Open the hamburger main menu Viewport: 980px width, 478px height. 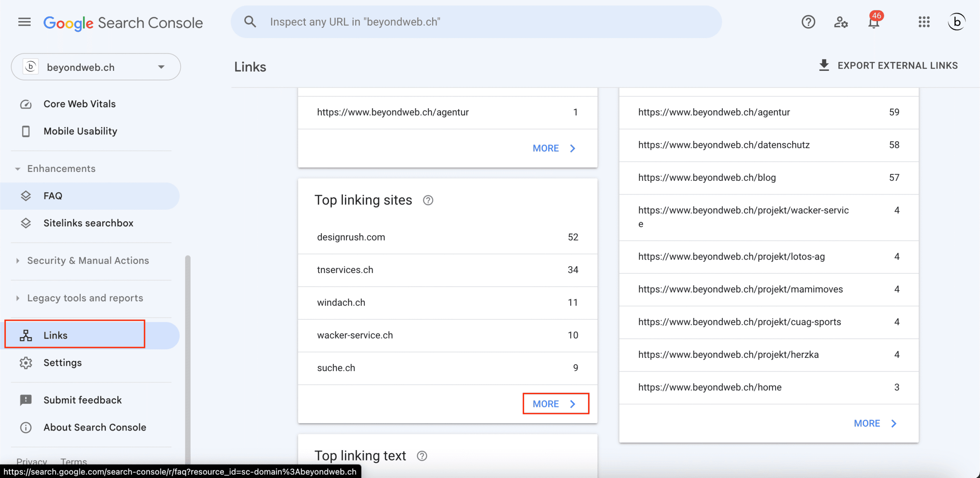pos(24,22)
